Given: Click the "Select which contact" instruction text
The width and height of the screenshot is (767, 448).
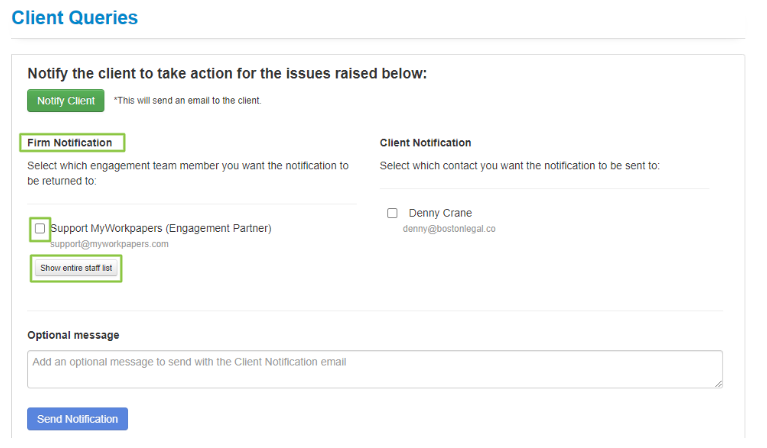Looking at the screenshot, I should [520, 165].
